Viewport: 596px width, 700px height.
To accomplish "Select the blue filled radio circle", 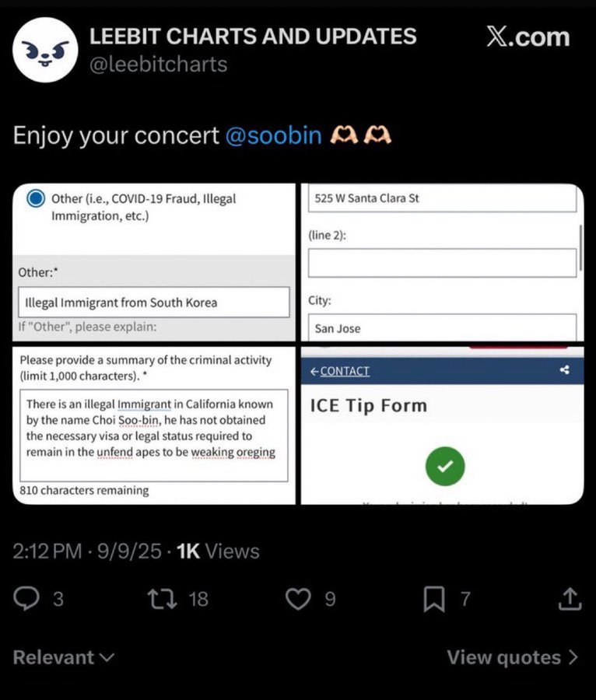I will coord(34,199).
